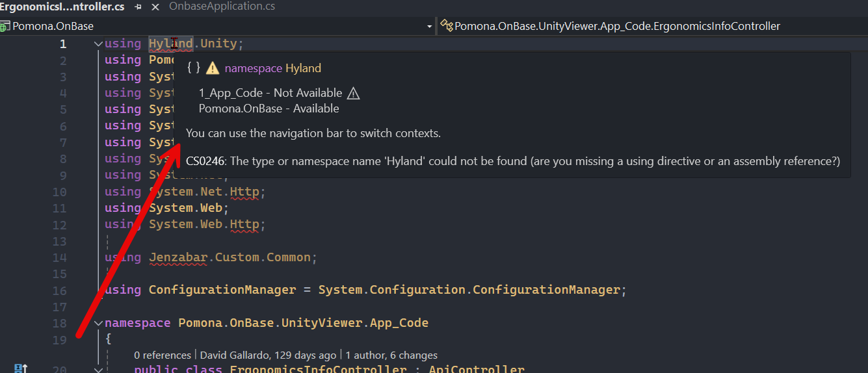Click '1_App_Code - Not Available' text in tooltip
Viewport: 868px width, 373px height.
[270, 93]
